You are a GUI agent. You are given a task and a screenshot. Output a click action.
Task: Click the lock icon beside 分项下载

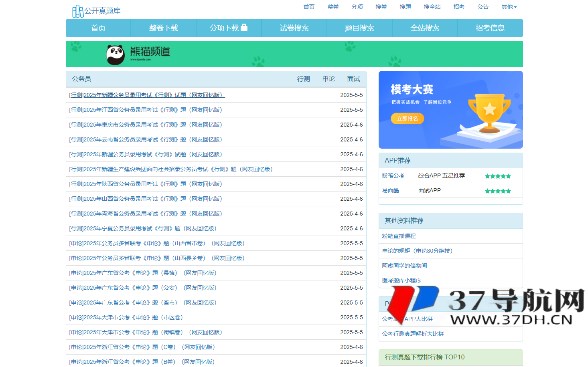click(x=244, y=28)
